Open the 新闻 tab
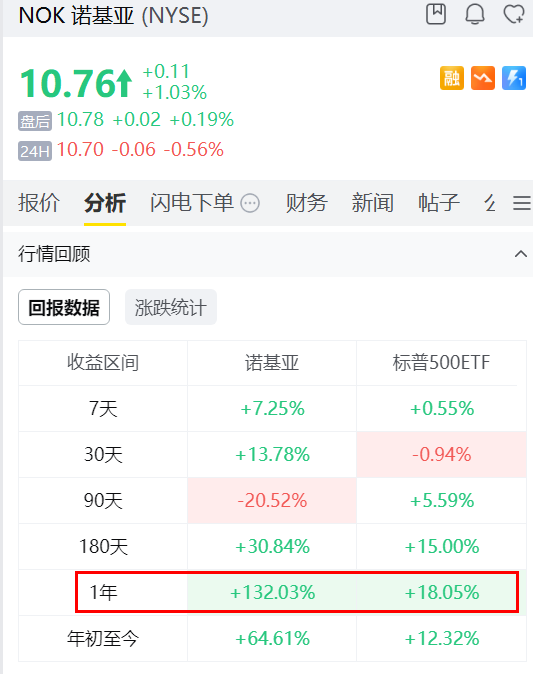Image resolution: width=533 pixels, height=674 pixels. point(373,202)
